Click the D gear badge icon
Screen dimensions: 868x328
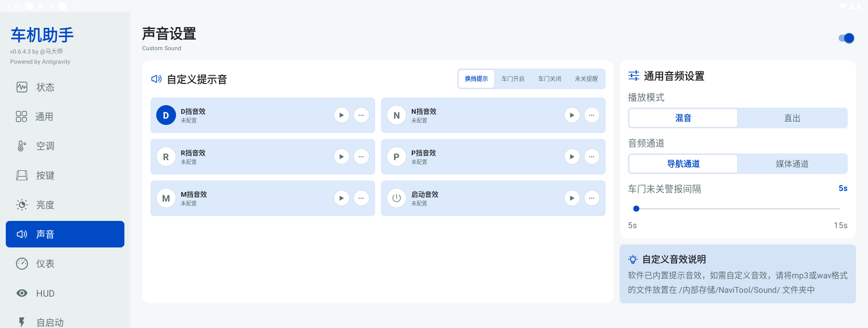click(x=166, y=115)
